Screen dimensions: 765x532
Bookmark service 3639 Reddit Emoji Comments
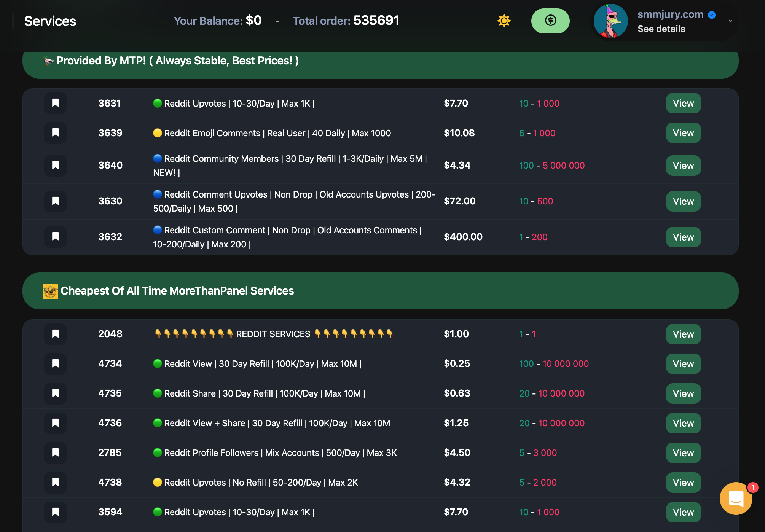coord(56,133)
